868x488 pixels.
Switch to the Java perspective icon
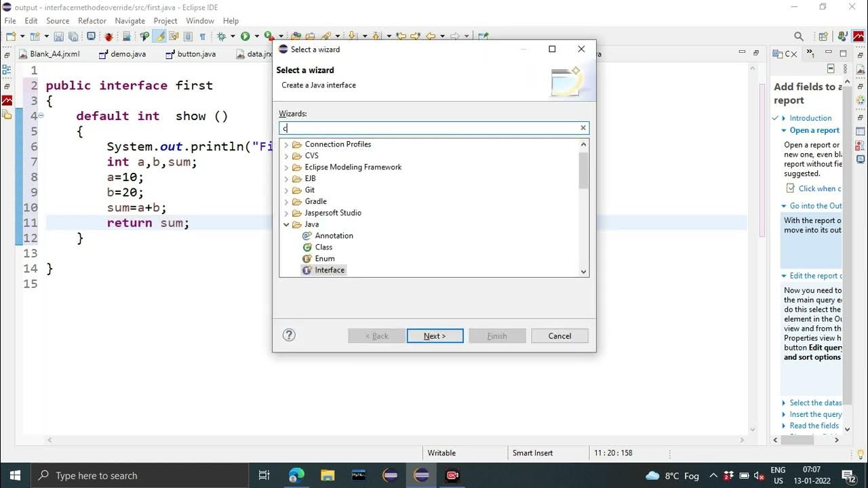point(843,36)
